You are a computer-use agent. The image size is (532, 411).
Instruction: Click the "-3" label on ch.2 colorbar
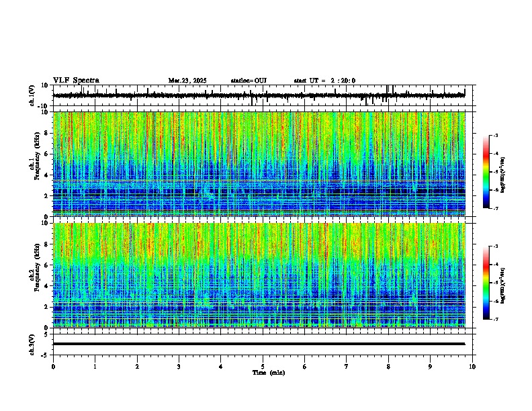click(495, 246)
